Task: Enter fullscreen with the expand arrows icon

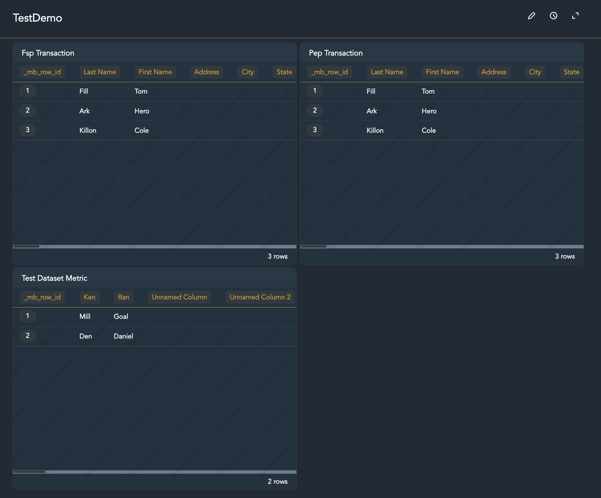Action: 575,16
